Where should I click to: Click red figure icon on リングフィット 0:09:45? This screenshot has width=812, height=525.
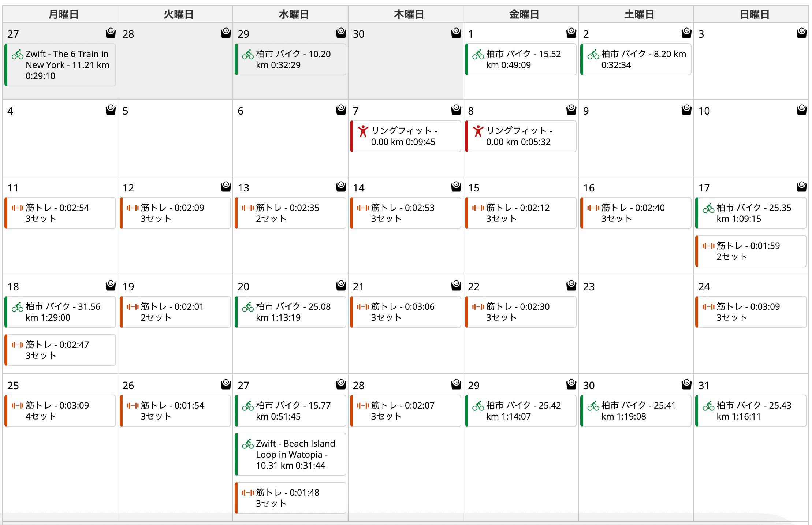click(363, 131)
